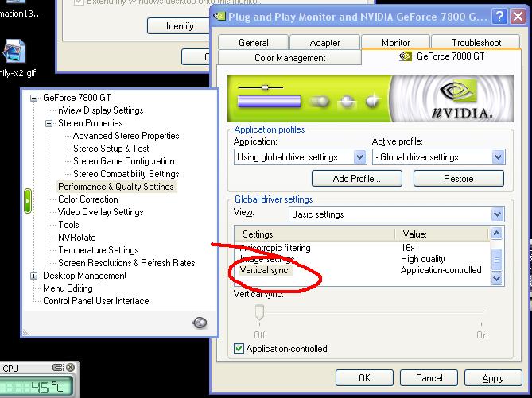Viewport: 532px width, 398px height.
Task: Switch to the Troubleshoot tab
Action: tap(476, 43)
